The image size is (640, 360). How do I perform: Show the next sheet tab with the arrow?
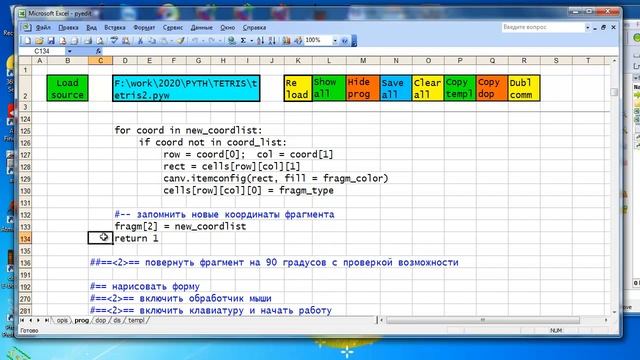tap(38, 320)
